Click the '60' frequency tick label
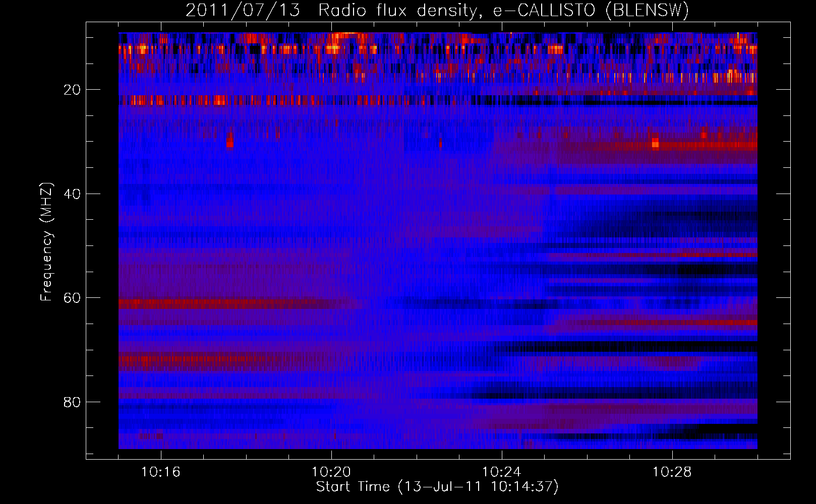The image size is (816, 504). pyautogui.click(x=73, y=298)
